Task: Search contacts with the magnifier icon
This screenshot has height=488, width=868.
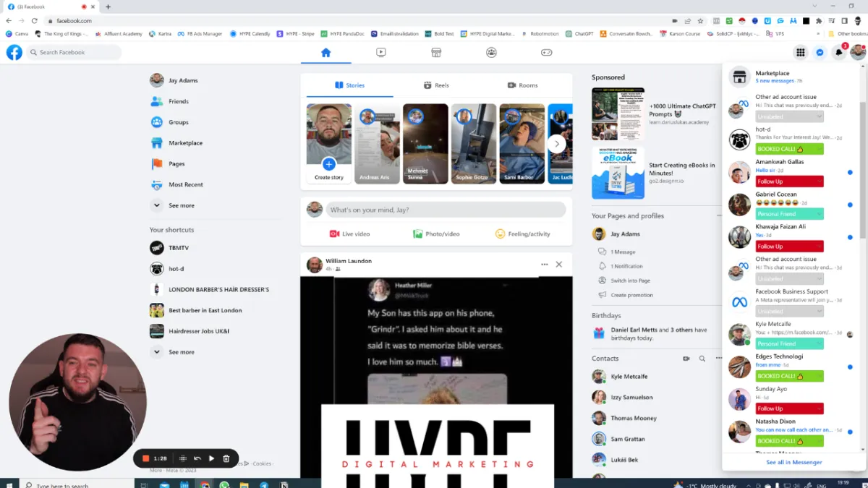Action: click(x=702, y=359)
